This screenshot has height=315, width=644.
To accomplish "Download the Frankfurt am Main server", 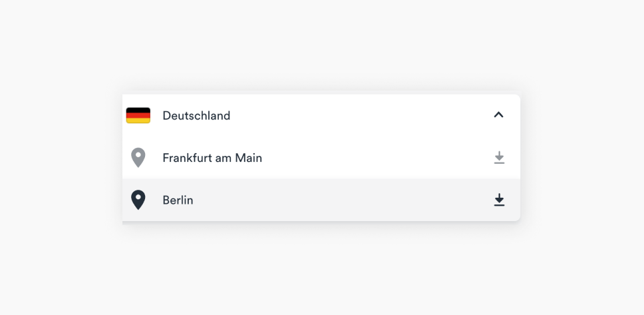I will pos(499,157).
